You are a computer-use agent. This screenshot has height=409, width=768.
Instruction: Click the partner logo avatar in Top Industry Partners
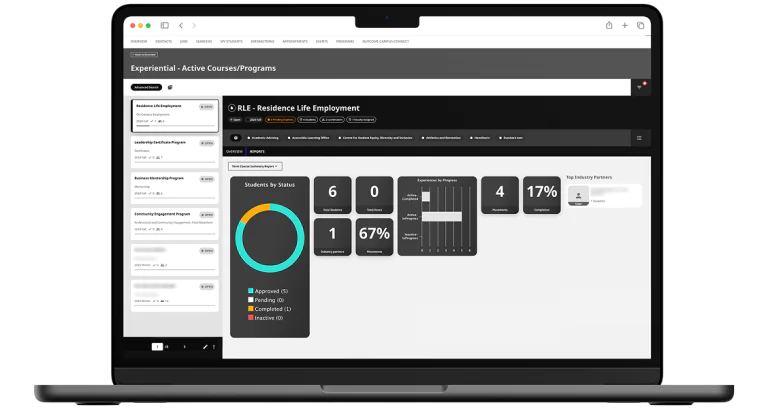pos(578,195)
